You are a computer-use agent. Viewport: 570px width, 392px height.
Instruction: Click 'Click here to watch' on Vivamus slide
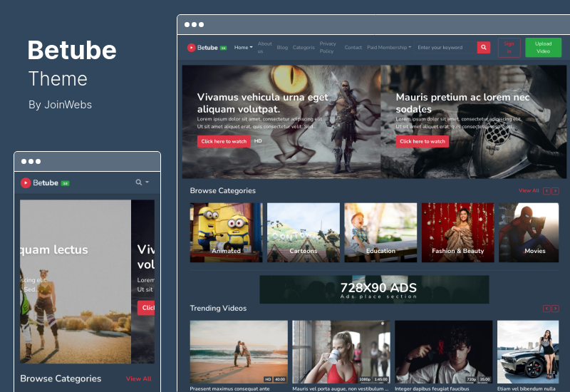224,141
